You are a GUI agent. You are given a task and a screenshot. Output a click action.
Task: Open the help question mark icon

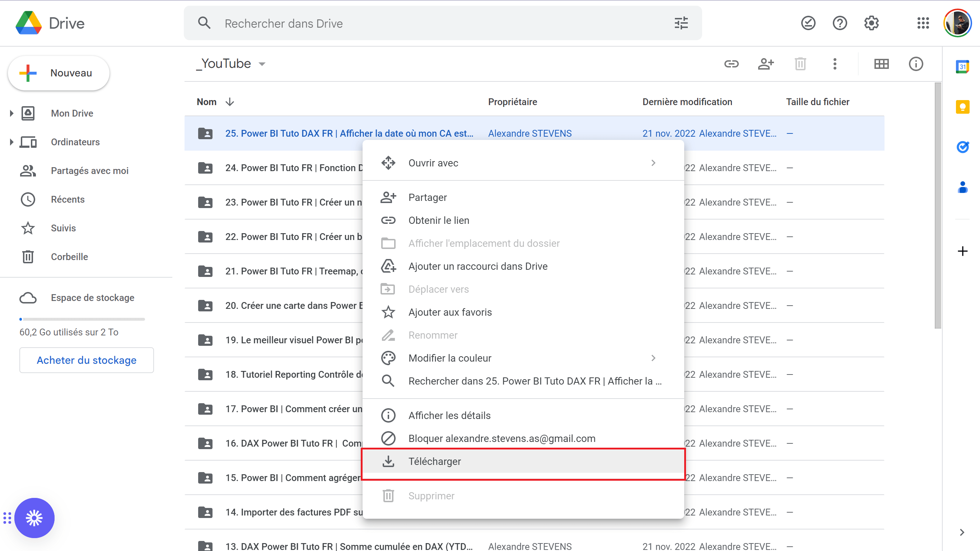point(840,23)
